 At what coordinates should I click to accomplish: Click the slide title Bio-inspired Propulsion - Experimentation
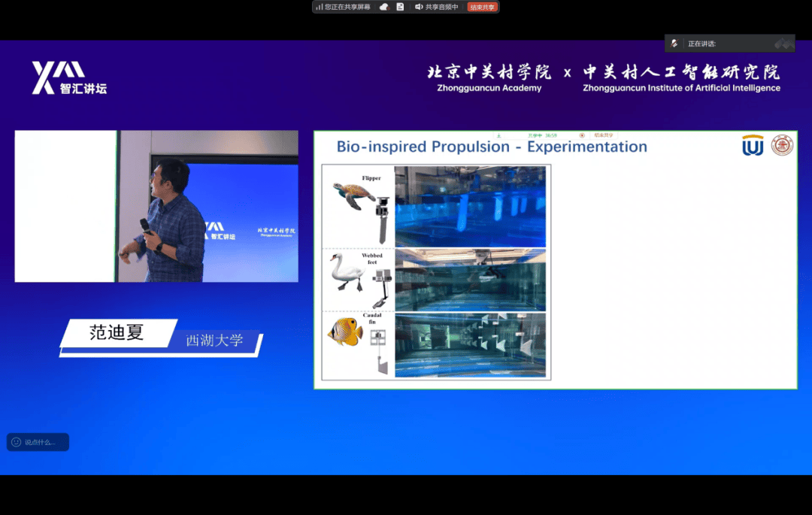[492, 147]
